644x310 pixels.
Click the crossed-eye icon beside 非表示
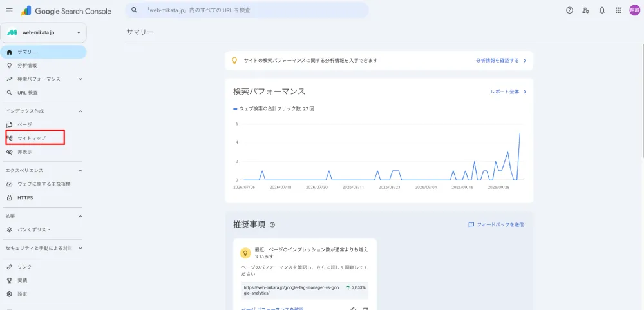[10, 151]
